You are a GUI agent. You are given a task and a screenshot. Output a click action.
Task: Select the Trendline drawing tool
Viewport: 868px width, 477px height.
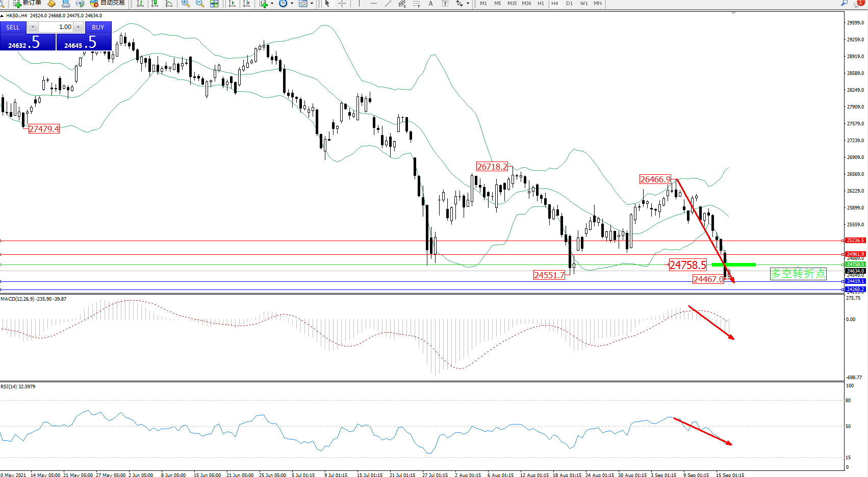click(388, 4)
